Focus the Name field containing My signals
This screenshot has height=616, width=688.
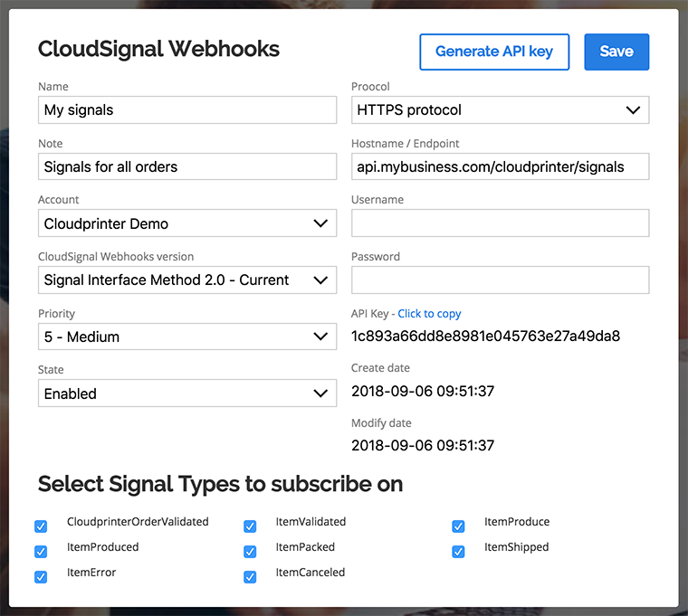click(187, 109)
